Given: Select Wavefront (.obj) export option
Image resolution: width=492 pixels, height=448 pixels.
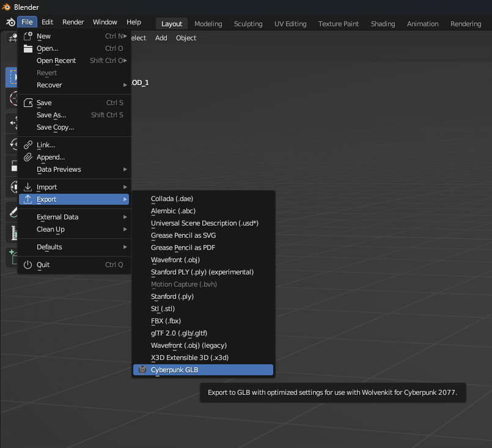Looking at the screenshot, I should pyautogui.click(x=175, y=260).
